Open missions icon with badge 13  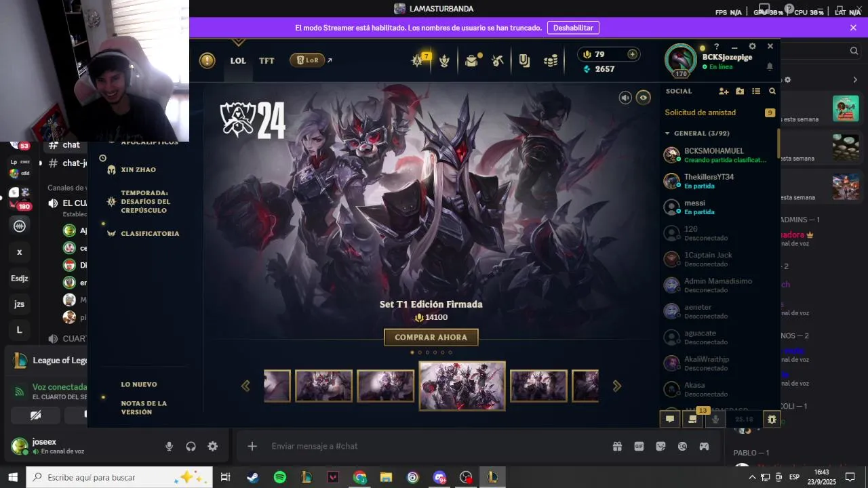692,419
